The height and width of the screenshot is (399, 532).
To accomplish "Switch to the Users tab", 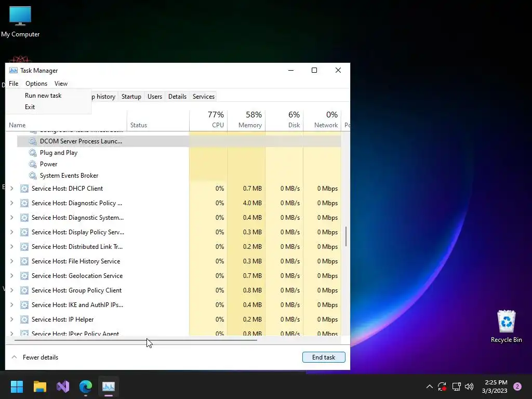I will click(x=155, y=96).
